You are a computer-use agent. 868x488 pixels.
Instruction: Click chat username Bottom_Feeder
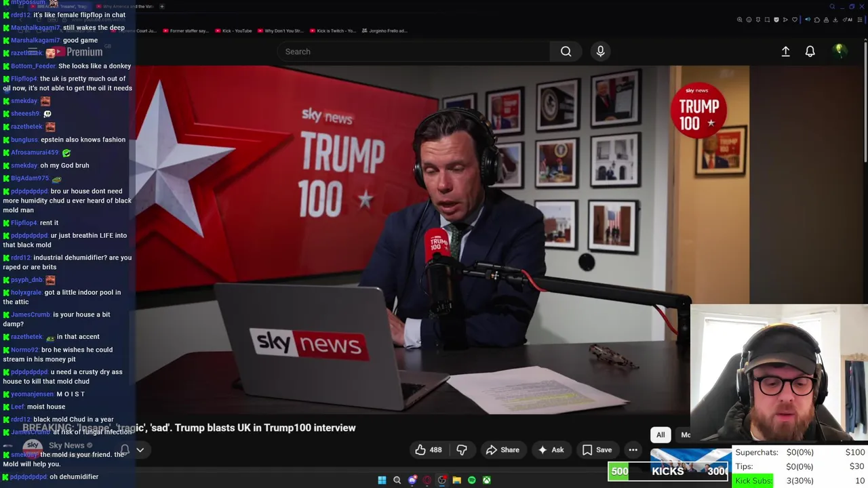(33, 66)
